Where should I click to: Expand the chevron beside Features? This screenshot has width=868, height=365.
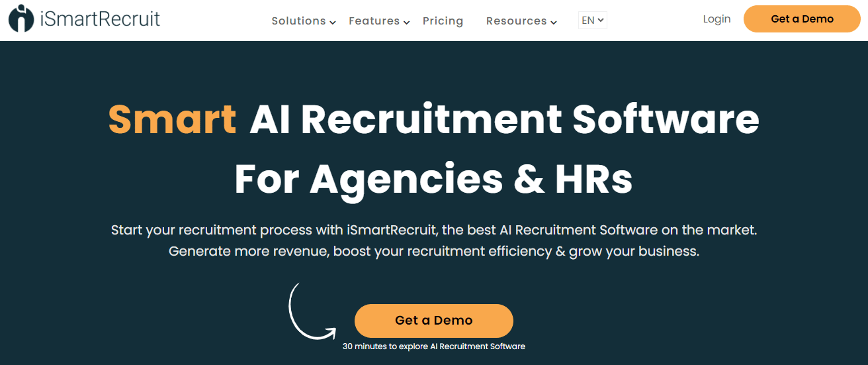407,23
